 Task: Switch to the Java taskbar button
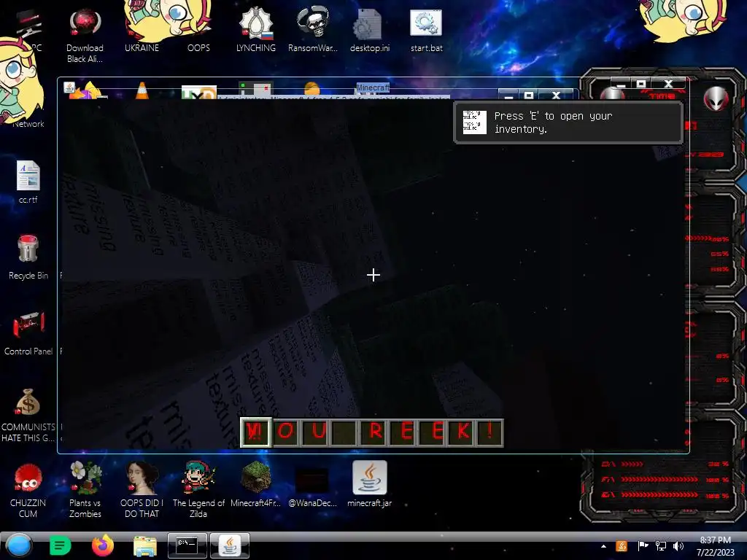pyautogui.click(x=230, y=545)
